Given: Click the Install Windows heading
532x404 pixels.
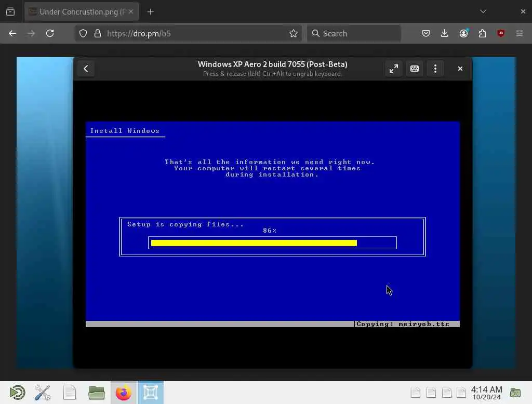Looking at the screenshot, I should (125, 131).
